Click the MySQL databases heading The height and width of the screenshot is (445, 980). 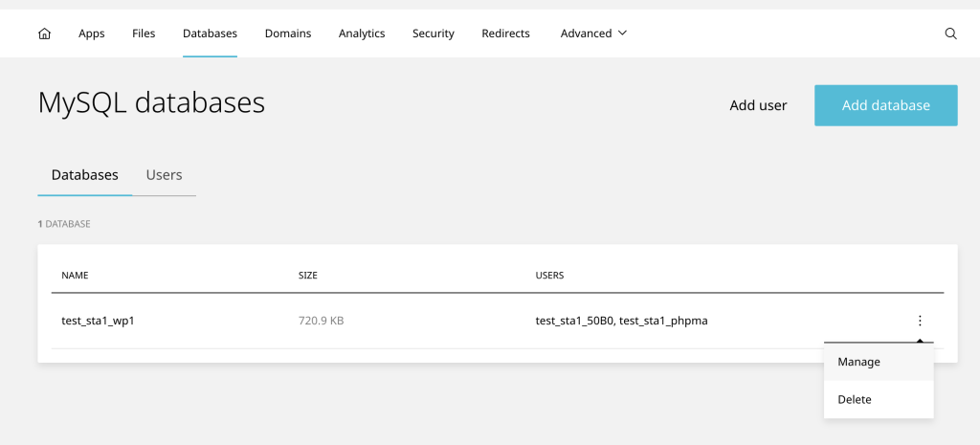click(151, 103)
